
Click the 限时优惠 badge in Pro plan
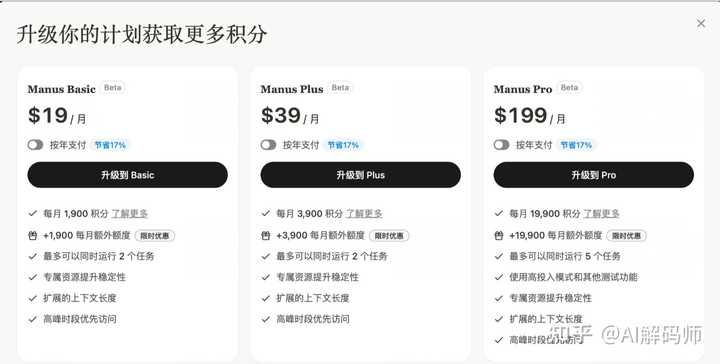(x=627, y=236)
